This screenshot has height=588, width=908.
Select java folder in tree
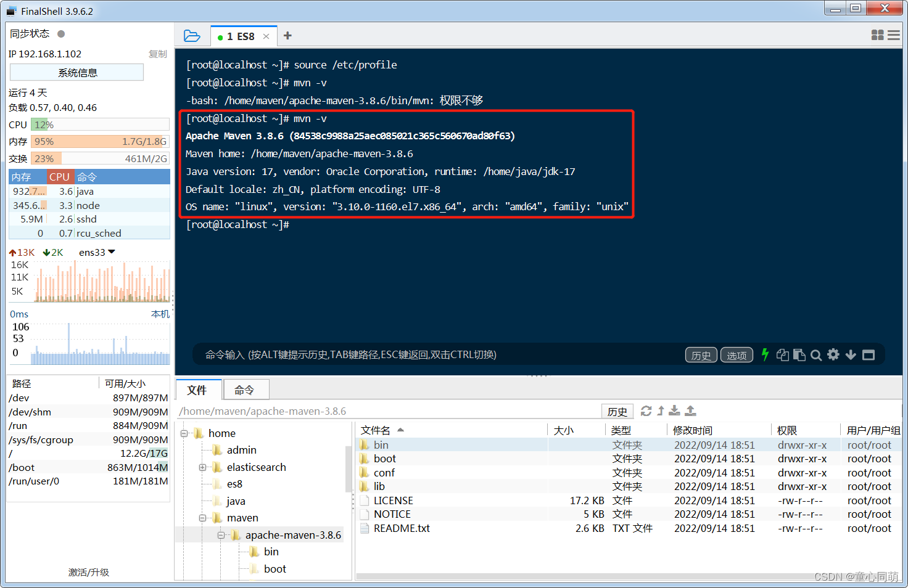[236, 501]
